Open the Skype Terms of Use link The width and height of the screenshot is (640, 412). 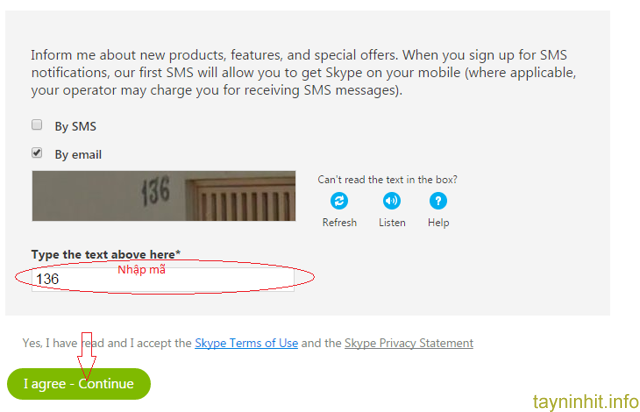(246, 343)
